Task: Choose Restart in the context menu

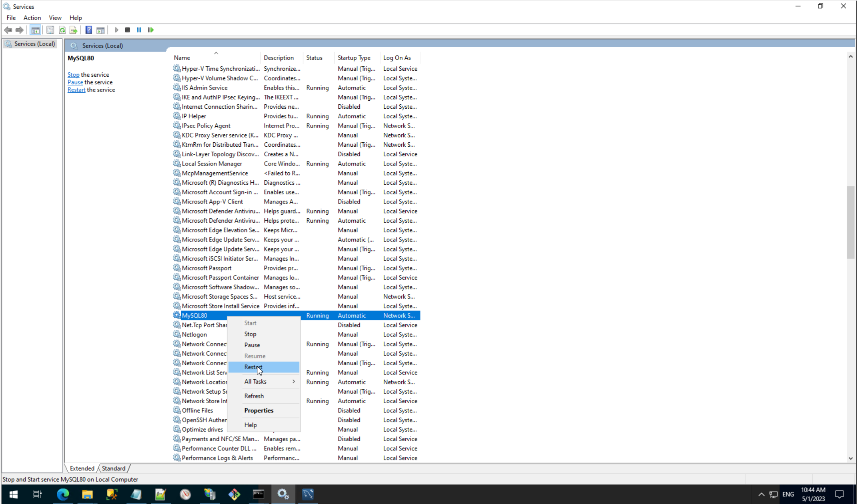Action: (253, 367)
